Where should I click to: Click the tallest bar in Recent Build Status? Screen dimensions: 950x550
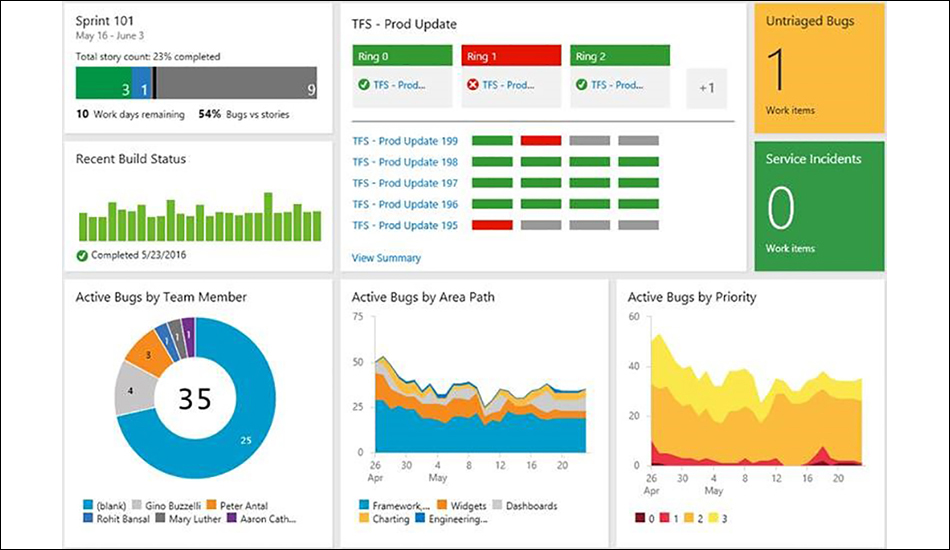(268, 217)
